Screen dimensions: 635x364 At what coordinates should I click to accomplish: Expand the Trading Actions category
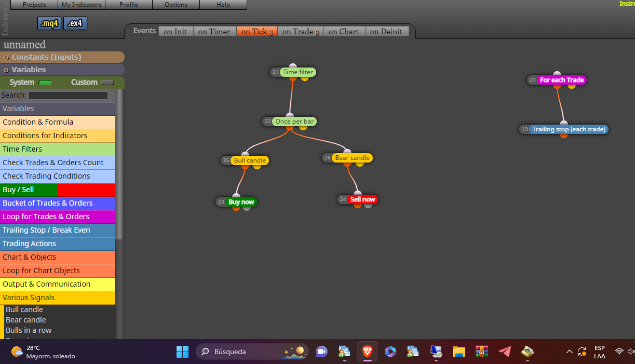(x=58, y=244)
